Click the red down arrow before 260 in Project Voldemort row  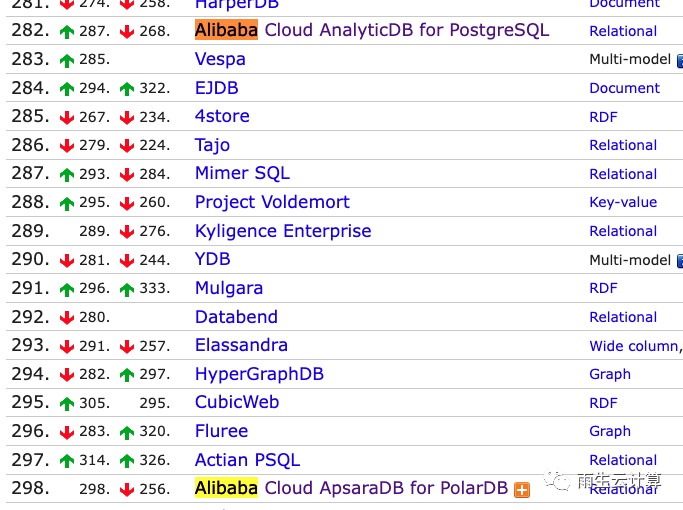[x=127, y=203]
